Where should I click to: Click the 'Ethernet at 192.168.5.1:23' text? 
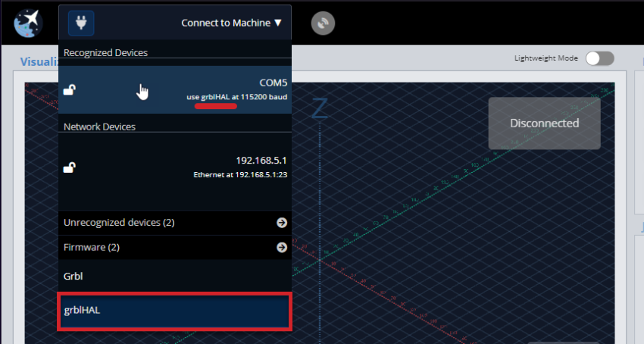[240, 175]
